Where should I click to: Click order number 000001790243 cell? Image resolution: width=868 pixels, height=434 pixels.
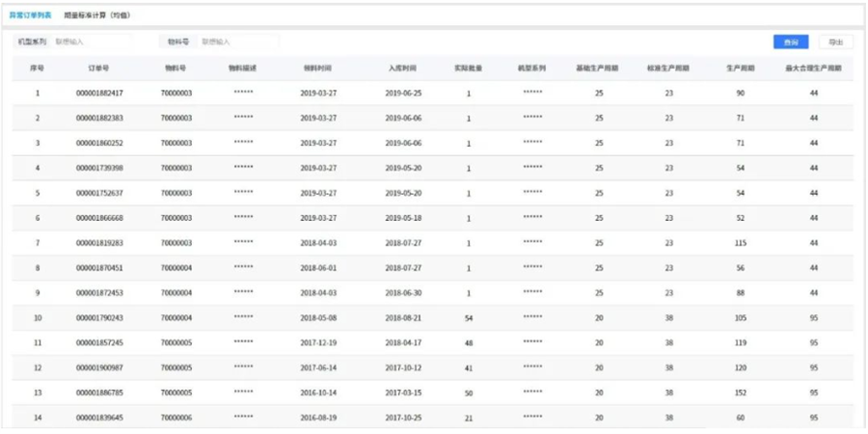98,317
